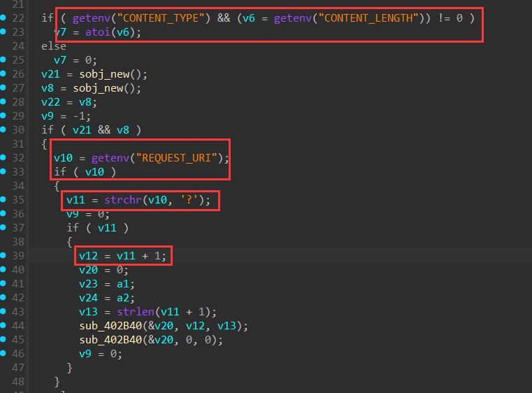
Task: Click strchr function name on line 35
Action: tap(123, 200)
